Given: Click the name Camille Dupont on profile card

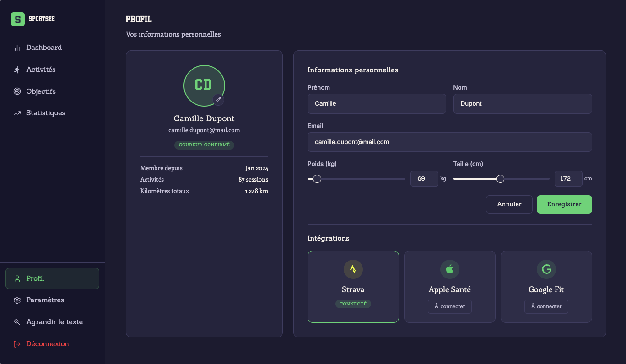Looking at the screenshot, I should click(x=204, y=118).
